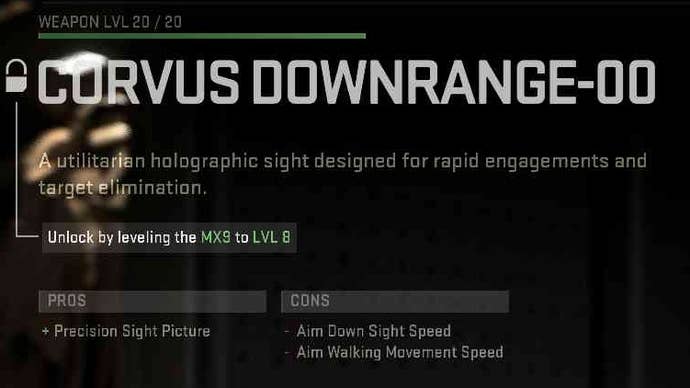Viewport: 690px width, 388px height.
Task: Select the Aim Walking Movement Speed con
Action: coord(394,352)
